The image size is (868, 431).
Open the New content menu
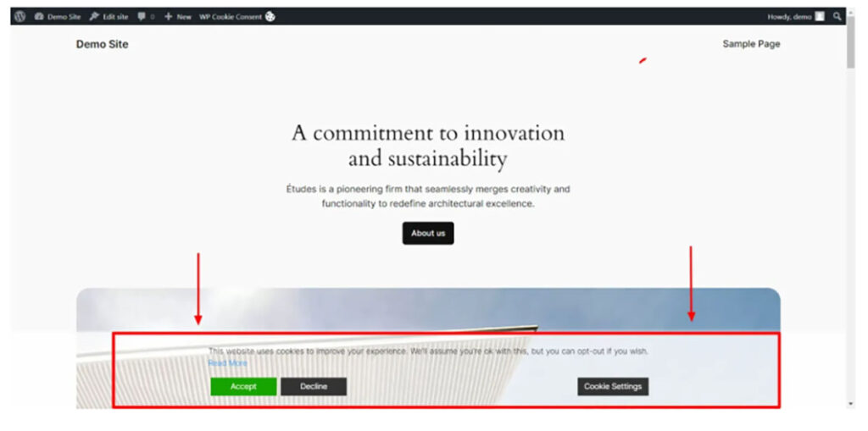coord(178,17)
